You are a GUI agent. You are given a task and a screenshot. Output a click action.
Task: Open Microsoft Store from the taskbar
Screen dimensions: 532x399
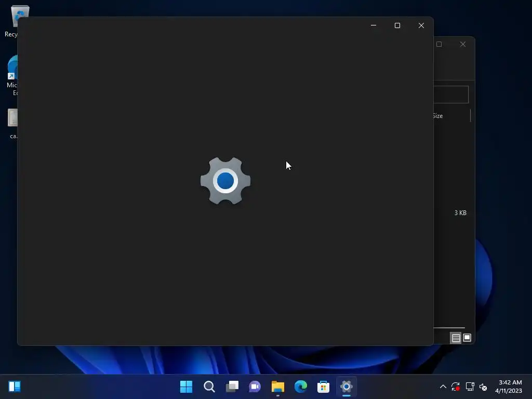pos(323,387)
